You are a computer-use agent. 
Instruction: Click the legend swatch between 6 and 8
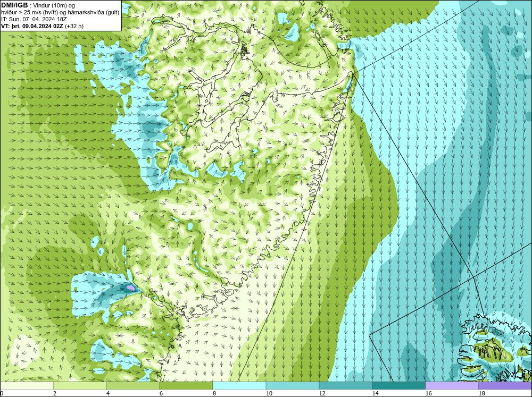(x=186, y=386)
